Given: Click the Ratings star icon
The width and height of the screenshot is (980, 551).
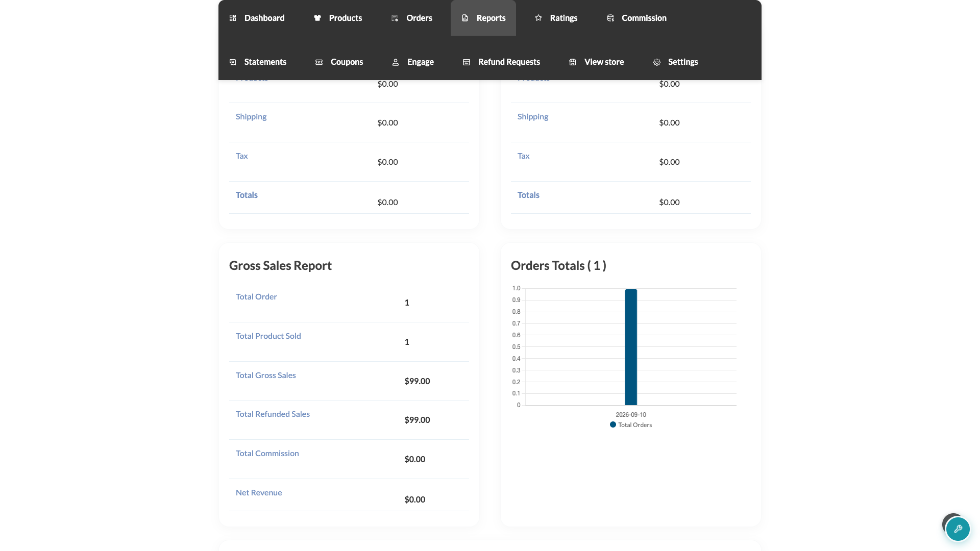Looking at the screenshot, I should [538, 18].
